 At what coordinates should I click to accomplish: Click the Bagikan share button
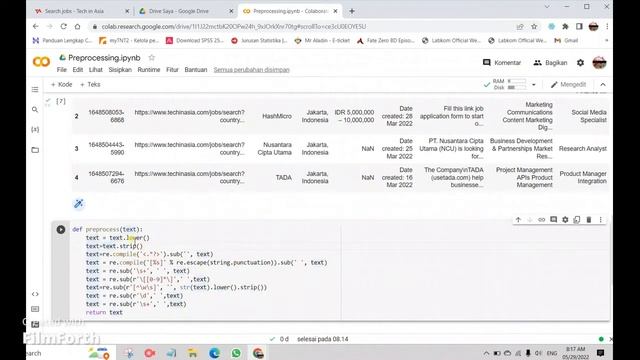pyautogui.click(x=550, y=62)
